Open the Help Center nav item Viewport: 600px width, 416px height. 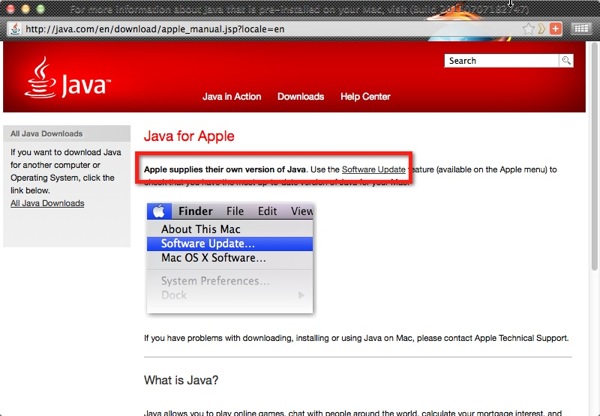pos(365,96)
